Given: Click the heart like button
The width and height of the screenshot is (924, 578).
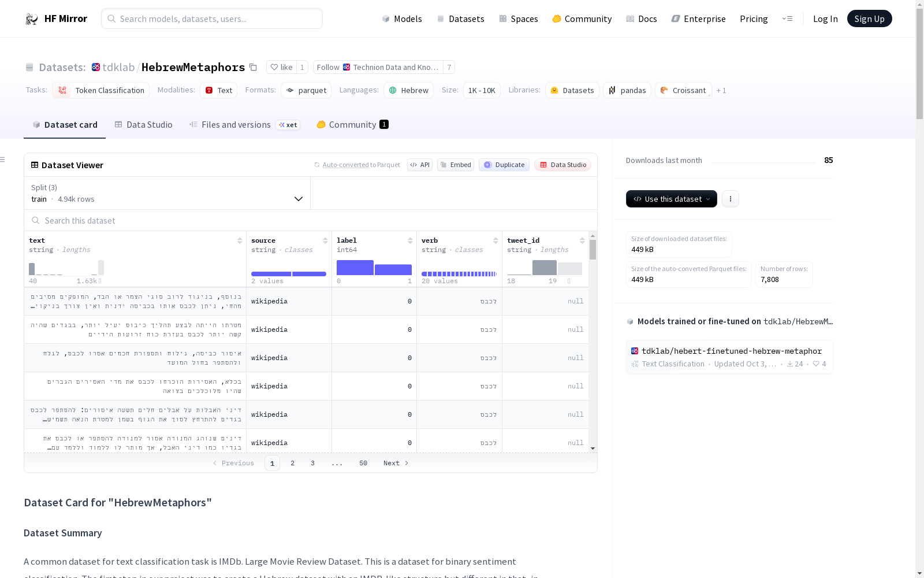Looking at the screenshot, I should [x=281, y=67].
